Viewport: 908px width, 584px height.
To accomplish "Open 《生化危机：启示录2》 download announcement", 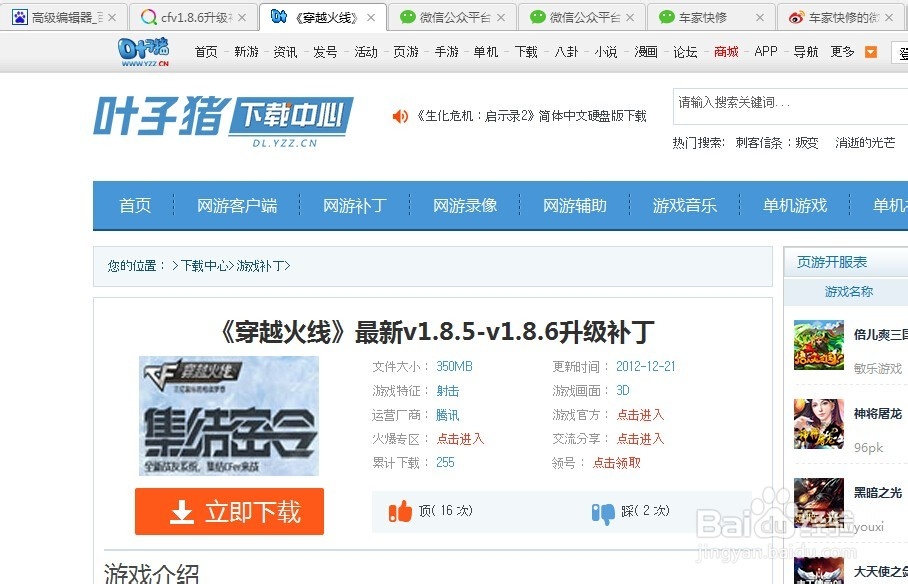I will coord(531,116).
